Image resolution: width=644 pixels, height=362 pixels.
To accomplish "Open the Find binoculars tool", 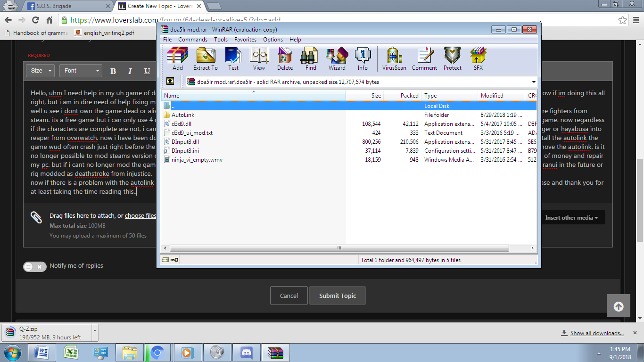I will pos(311,59).
